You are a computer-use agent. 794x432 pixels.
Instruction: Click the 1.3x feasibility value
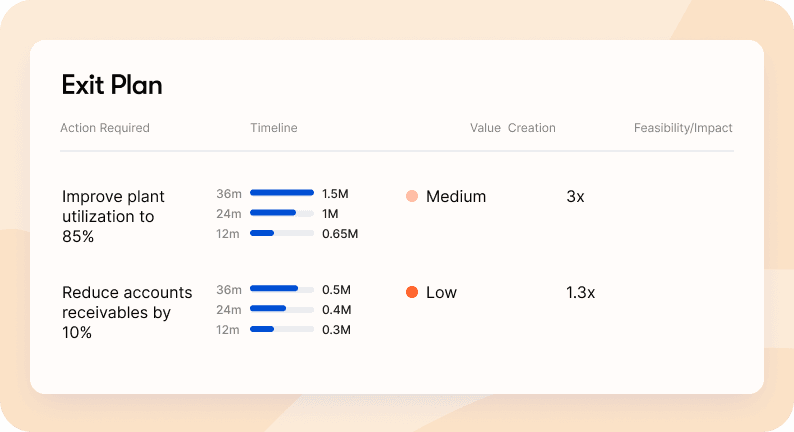580,293
